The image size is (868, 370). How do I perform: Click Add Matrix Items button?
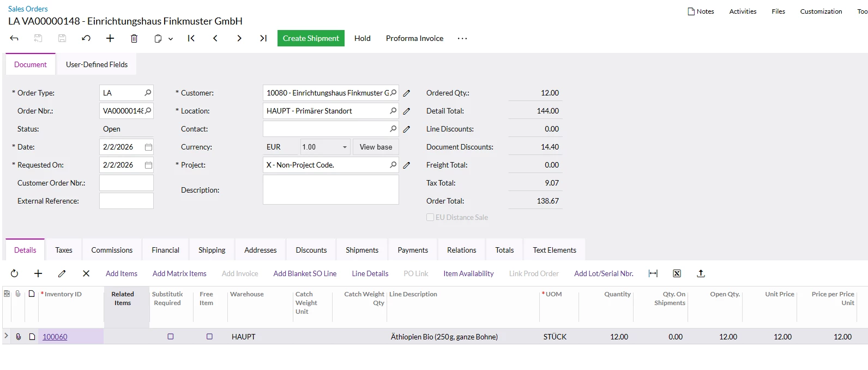[x=179, y=273]
